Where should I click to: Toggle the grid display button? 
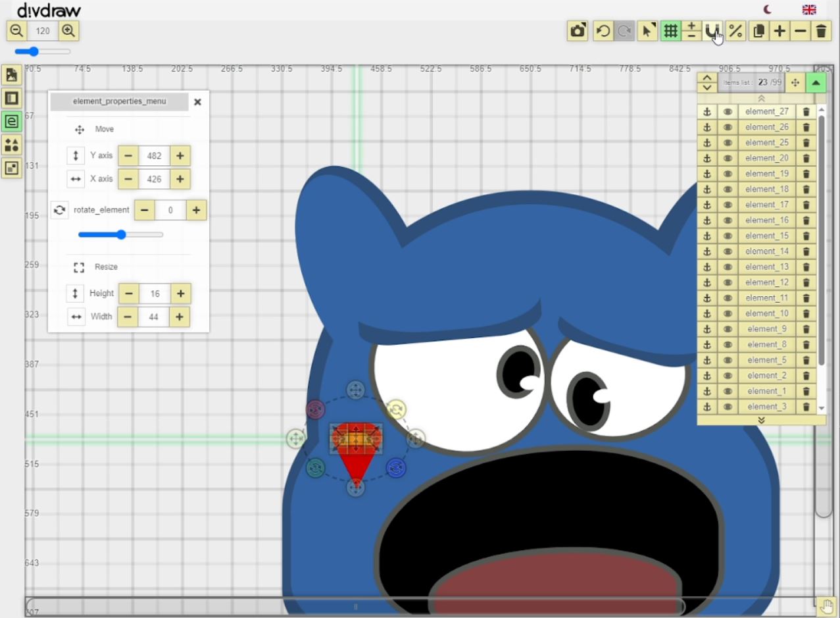click(670, 31)
